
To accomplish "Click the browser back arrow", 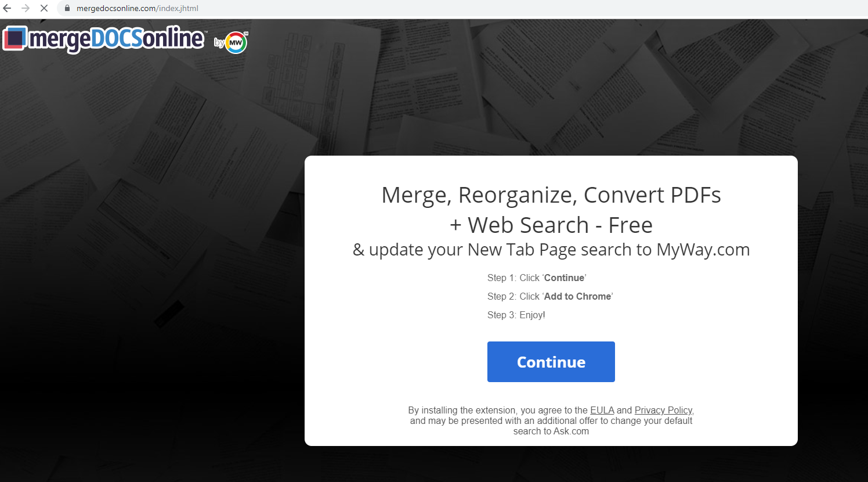I will [x=8, y=9].
